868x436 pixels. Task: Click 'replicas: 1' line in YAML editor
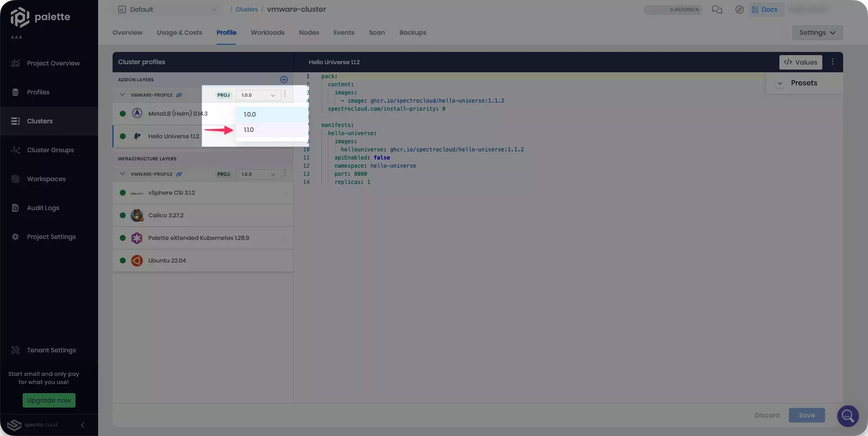coord(352,182)
